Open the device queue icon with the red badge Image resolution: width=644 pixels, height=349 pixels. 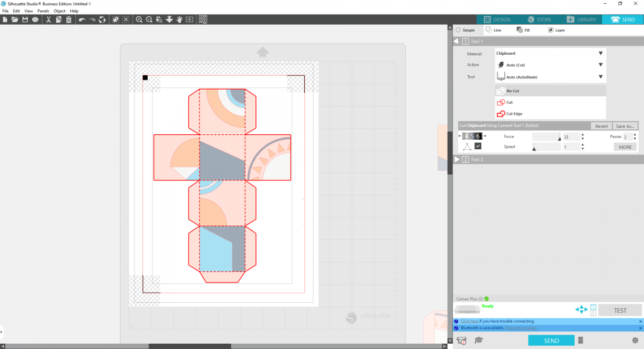pos(461,340)
